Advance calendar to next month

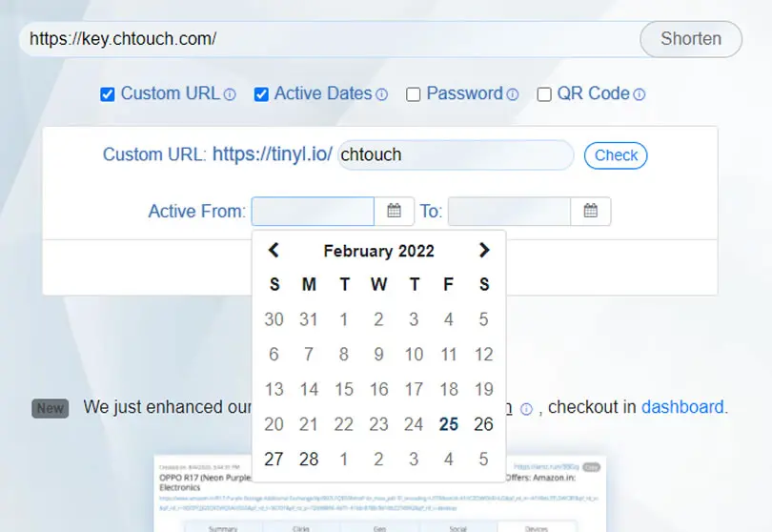tap(484, 250)
